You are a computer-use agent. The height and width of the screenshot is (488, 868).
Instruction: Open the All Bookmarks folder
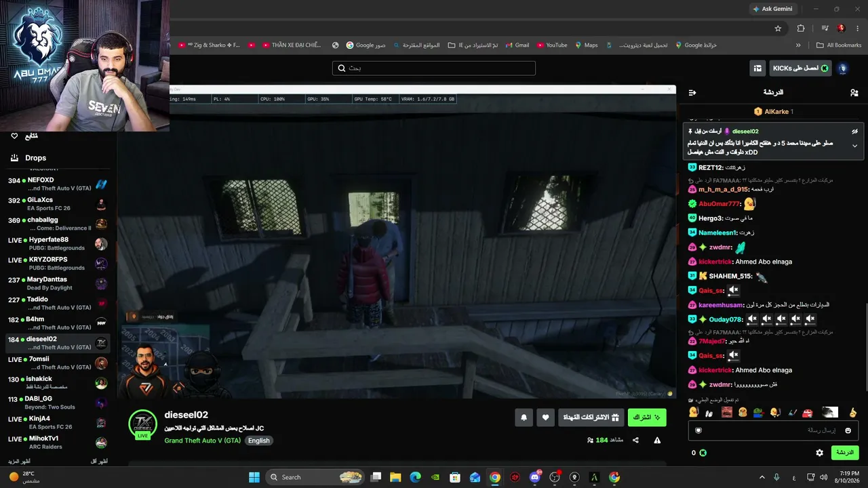840,45
